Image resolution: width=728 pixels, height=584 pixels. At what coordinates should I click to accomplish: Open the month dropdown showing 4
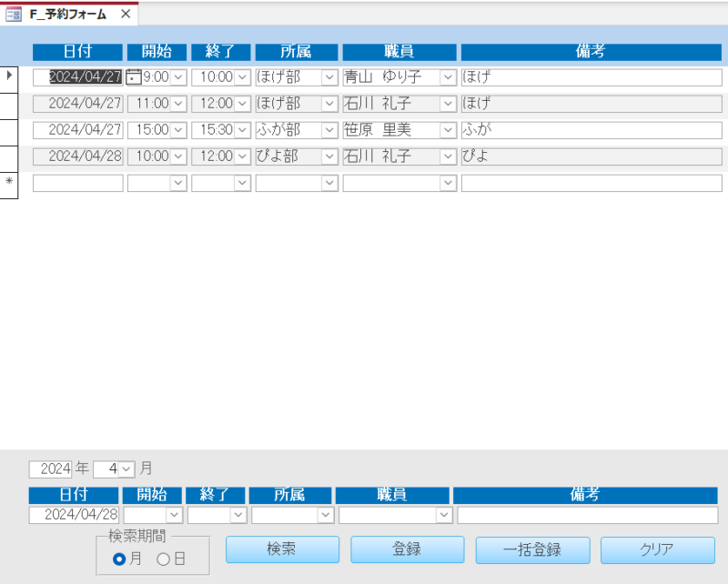click(x=126, y=469)
